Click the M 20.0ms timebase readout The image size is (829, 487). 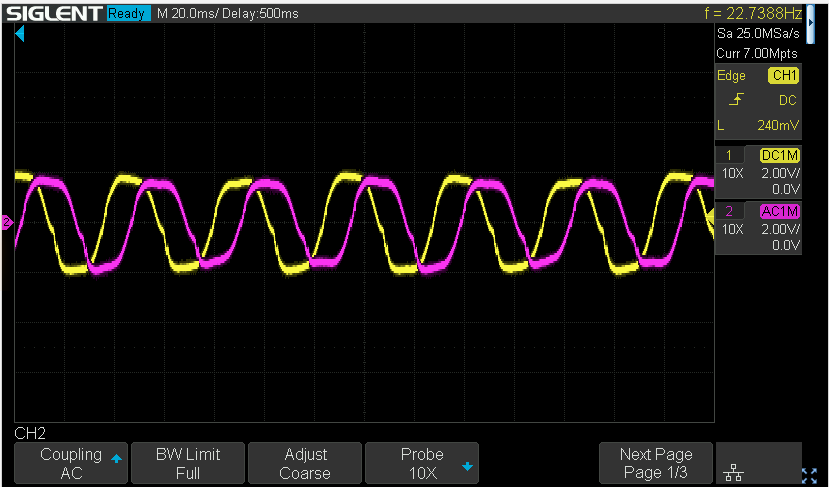pyautogui.click(x=188, y=13)
